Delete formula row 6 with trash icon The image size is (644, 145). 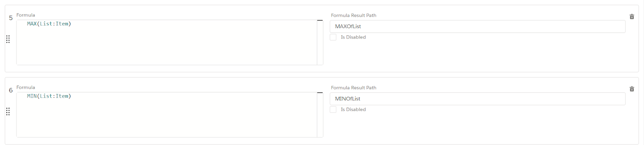[632, 89]
